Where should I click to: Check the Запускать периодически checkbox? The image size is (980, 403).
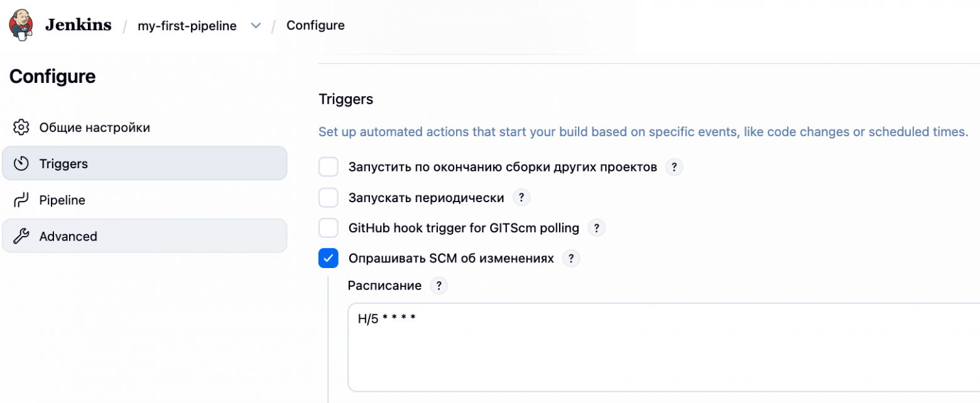pyautogui.click(x=329, y=198)
